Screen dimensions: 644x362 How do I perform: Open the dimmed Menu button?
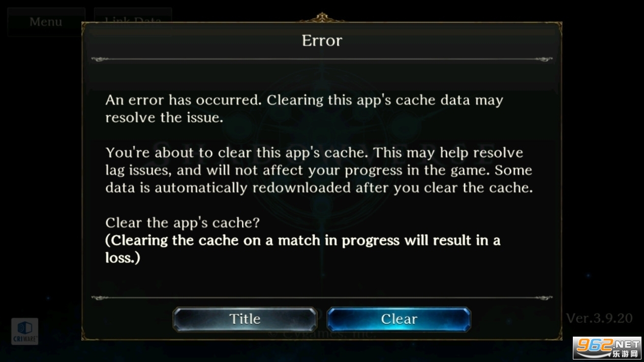[x=46, y=22]
